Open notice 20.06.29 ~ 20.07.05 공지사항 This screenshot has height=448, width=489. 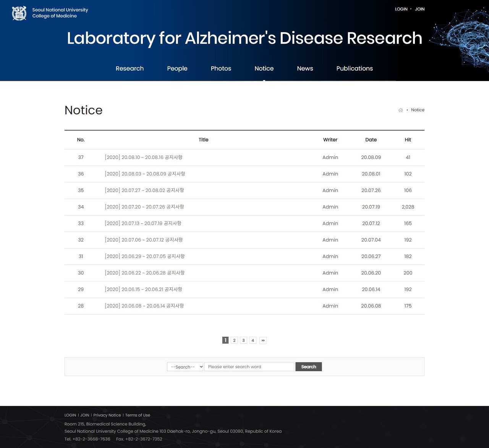tap(145, 256)
